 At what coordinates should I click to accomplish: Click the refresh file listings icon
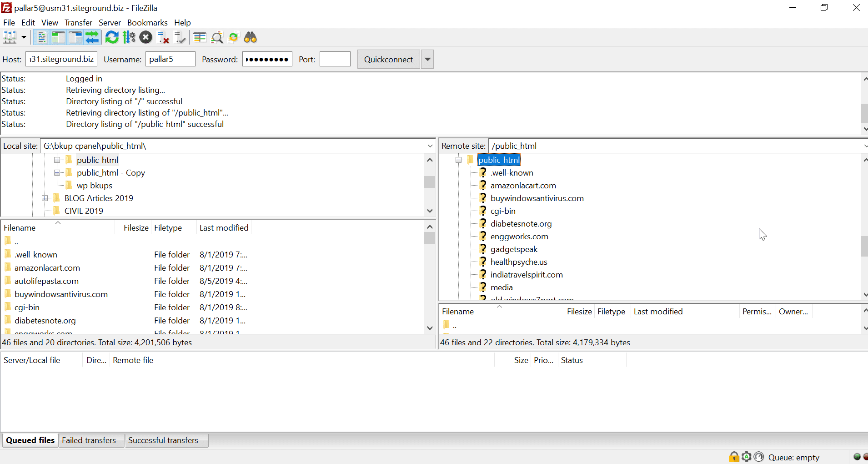(x=112, y=37)
